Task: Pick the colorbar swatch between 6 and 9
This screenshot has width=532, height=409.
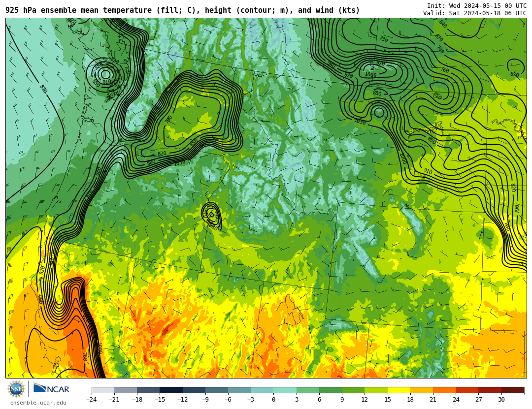Action: click(x=331, y=390)
